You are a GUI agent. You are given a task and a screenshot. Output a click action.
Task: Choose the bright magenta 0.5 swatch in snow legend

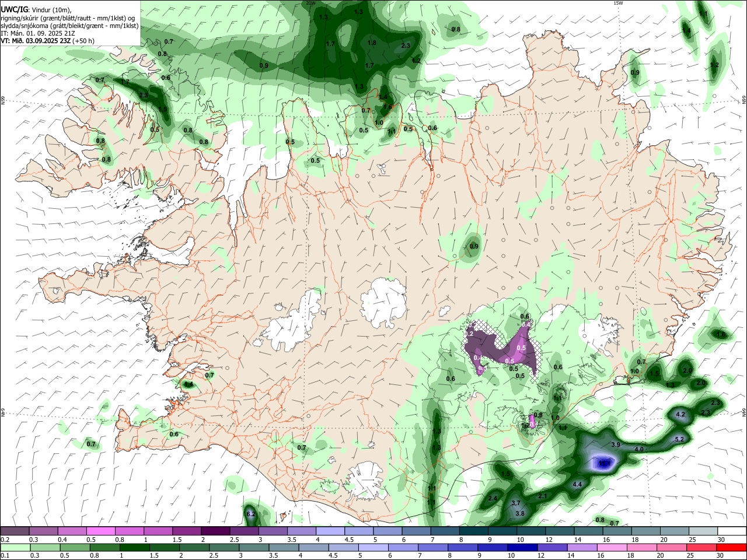[101, 531]
